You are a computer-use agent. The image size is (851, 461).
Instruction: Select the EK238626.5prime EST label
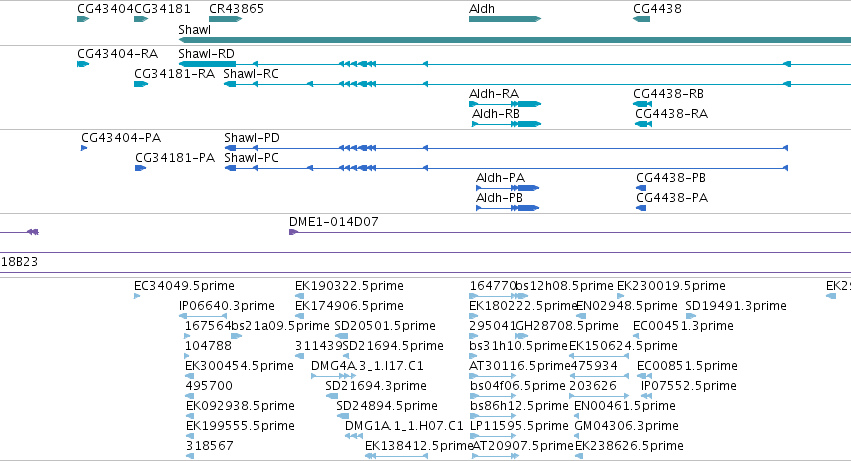tap(629, 447)
